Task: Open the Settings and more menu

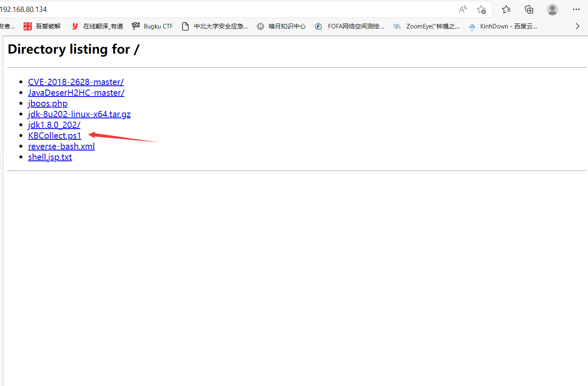Action: 576,9
